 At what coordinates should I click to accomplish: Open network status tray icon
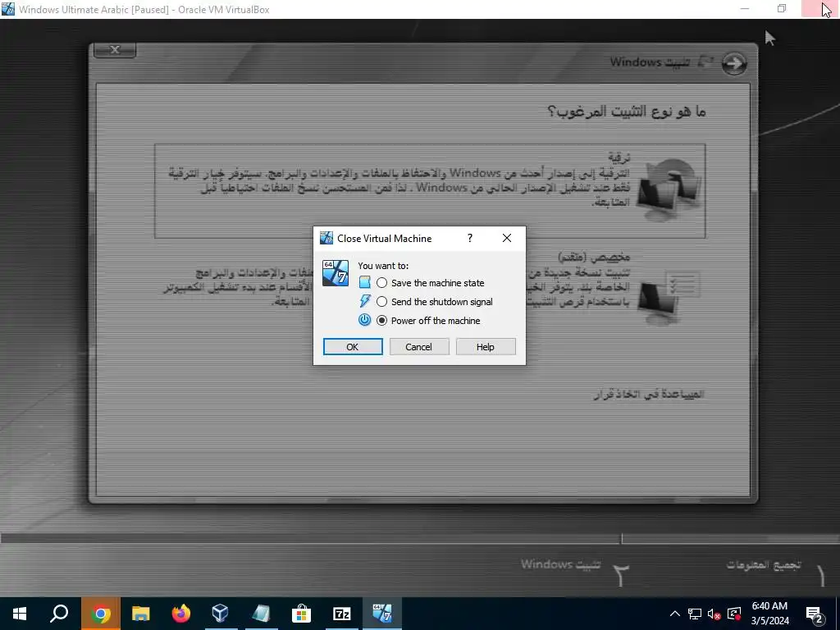tap(695, 614)
